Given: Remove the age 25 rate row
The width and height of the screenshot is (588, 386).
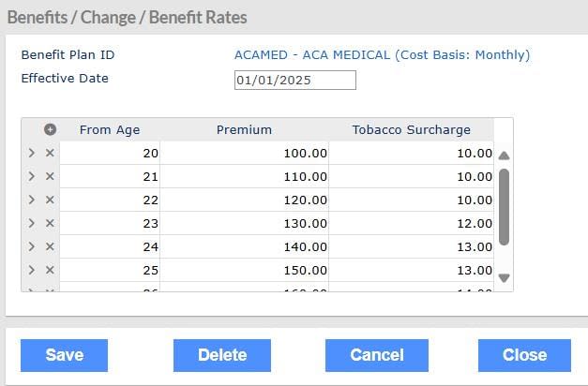Looking at the screenshot, I should pos(50,270).
